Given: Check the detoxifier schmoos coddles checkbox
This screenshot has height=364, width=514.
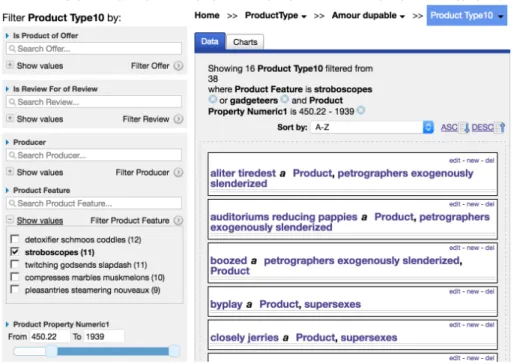Looking at the screenshot, I should pos(15,239).
